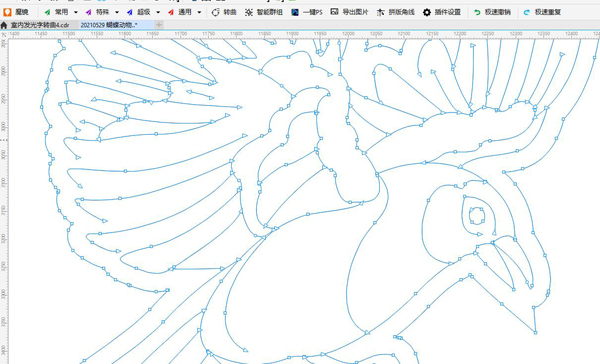This screenshot has width=600, height=364.
Task: Click the 转曲 convert-to-curves icon
Action: coord(216,12)
